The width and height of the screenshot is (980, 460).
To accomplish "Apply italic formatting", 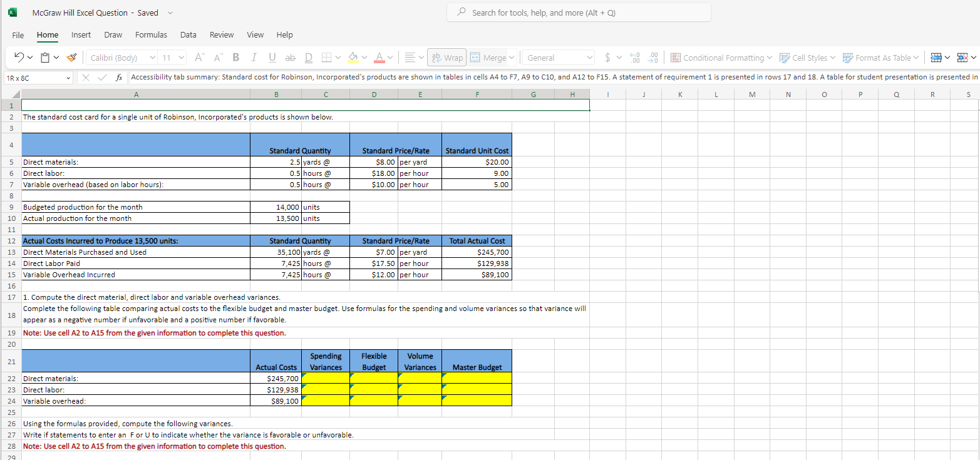I will [x=253, y=57].
